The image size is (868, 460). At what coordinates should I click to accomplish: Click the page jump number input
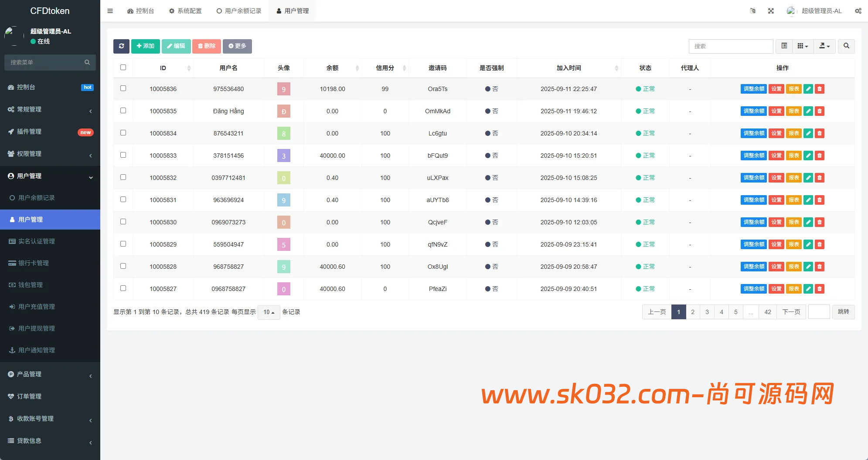[x=819, y=312]
